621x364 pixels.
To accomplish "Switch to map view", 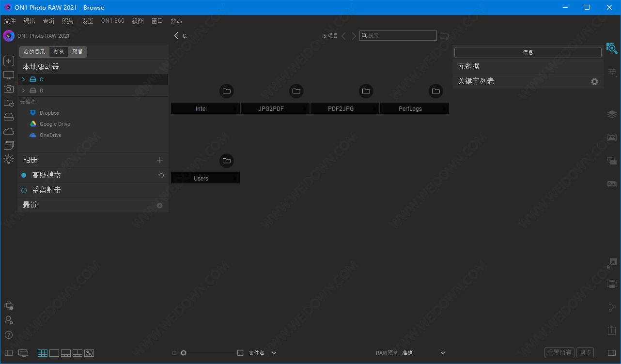I will point(89,353).
